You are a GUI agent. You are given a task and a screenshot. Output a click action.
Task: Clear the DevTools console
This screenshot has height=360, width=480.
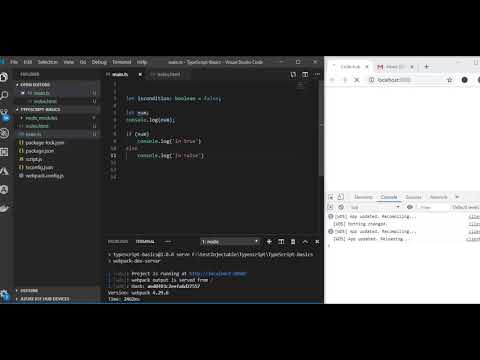click(341, 207)
